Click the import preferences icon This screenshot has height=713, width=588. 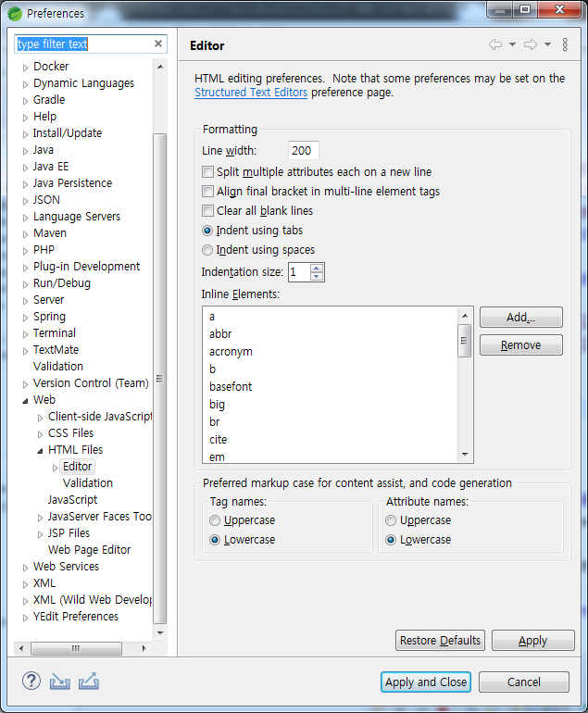point(60,682)
